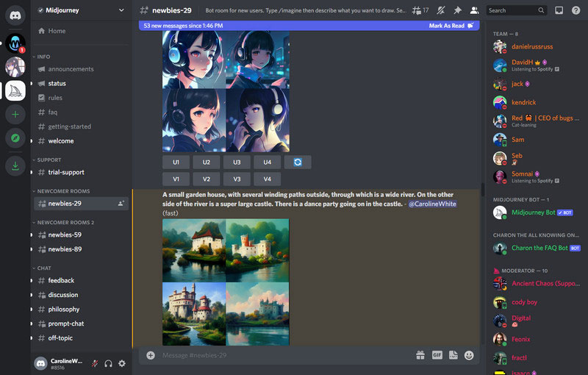Open the feedback channel
Image resolution: width=588 pixels, height=375 pixels.
[81, 280]
